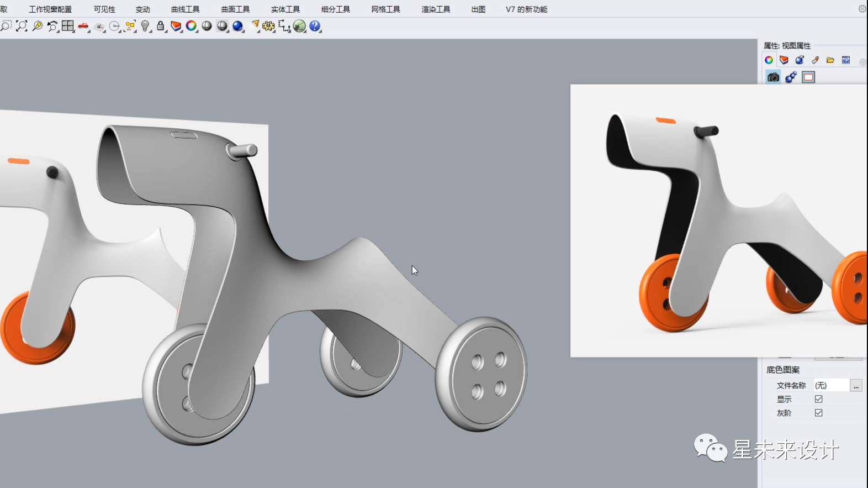868x488 pixels.
Task: Open the V7 的新功能 tab
Action: click(x=527, y=9)
